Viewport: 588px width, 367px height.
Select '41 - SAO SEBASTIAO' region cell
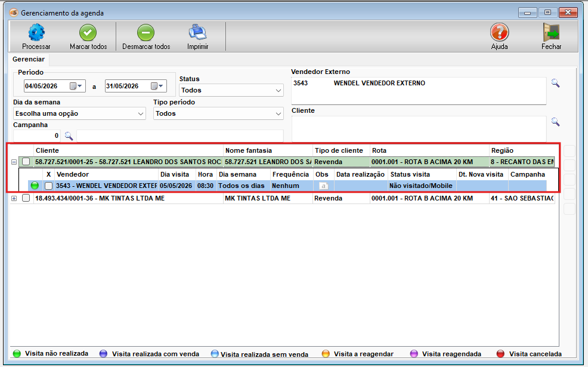522,198
